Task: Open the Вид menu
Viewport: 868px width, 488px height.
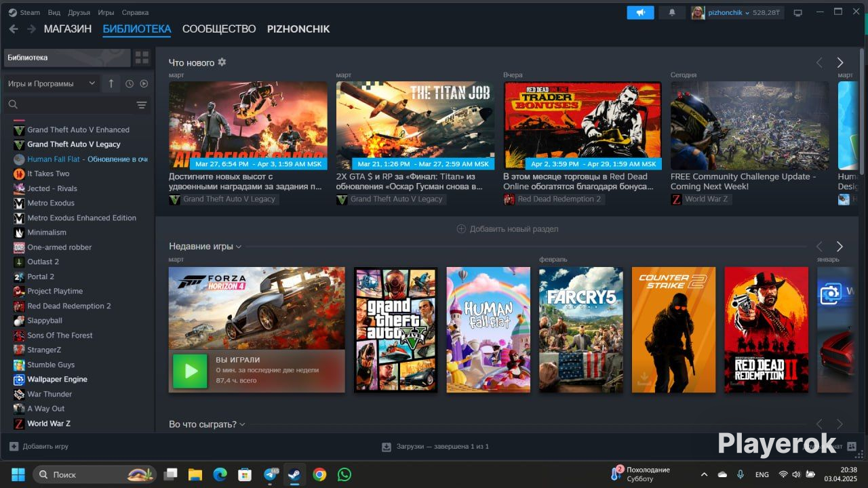Action: coord(54,12)
